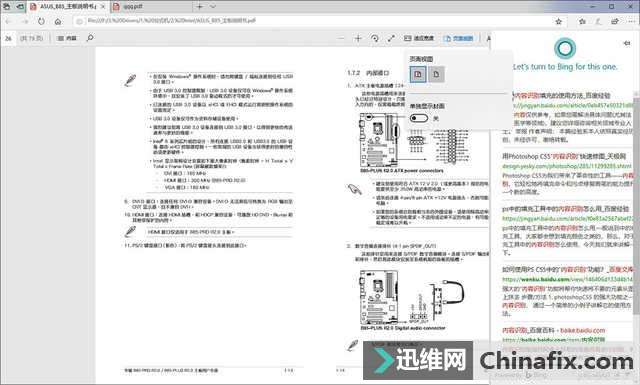Screen dimensions: 640x385
Task: Go to the home page
Action: coord(58,21)
